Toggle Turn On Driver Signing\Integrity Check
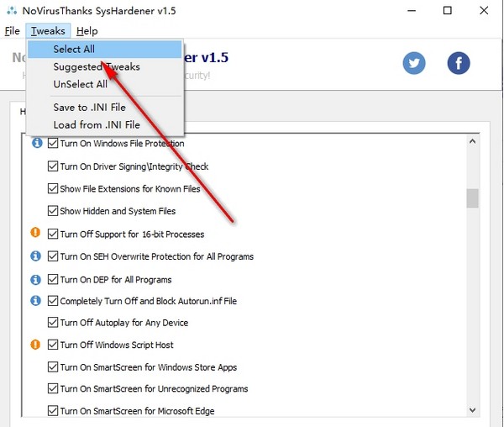Screen dimensions: 504x427 pyautogui.click(x=53, y=166)
